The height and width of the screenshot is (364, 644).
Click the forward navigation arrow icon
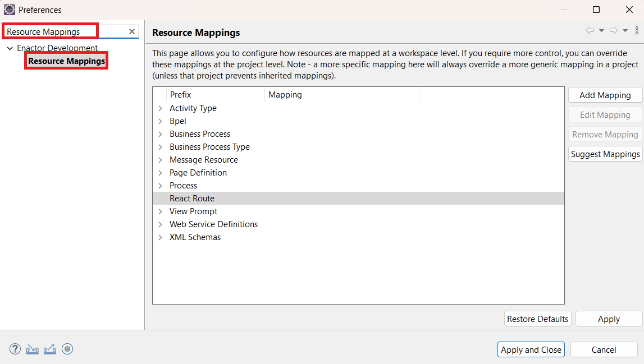(614, 30)
